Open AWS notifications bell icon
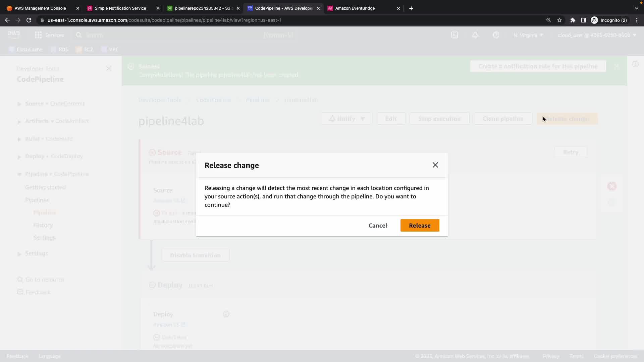This screenshot has width=644, height=362. tap(475, 35)
